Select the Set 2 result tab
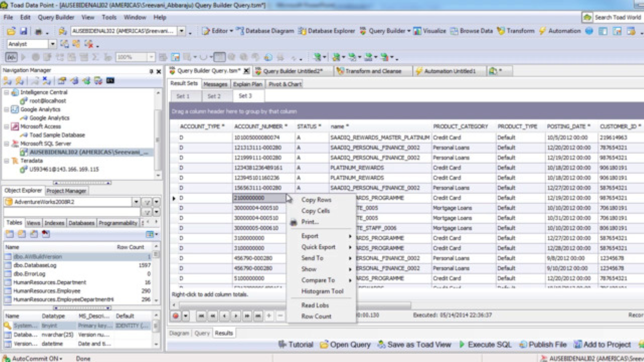 click(214, 96)
